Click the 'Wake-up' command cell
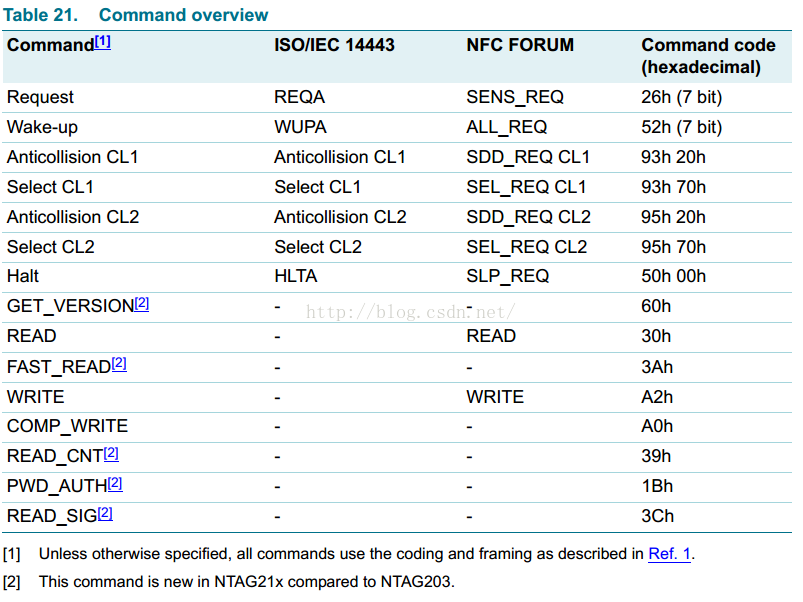Image resolution: width=803 pixels, height=602 pixels. tap(42, 127)
